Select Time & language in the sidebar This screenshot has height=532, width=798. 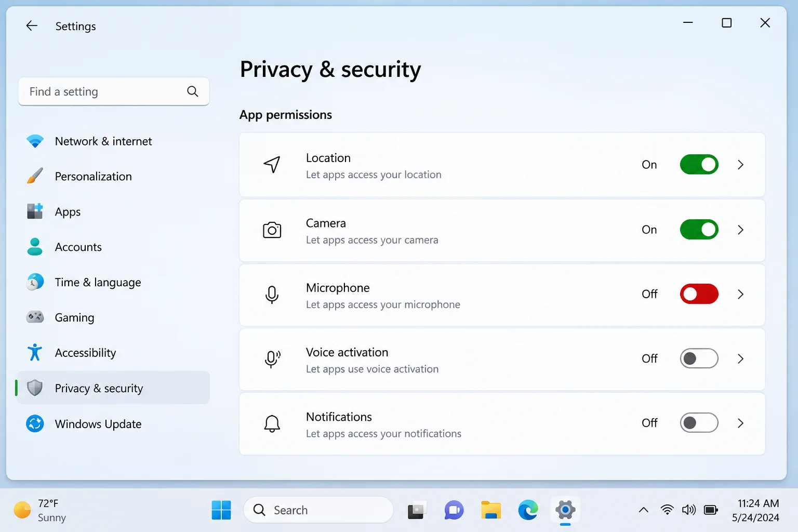113,282
